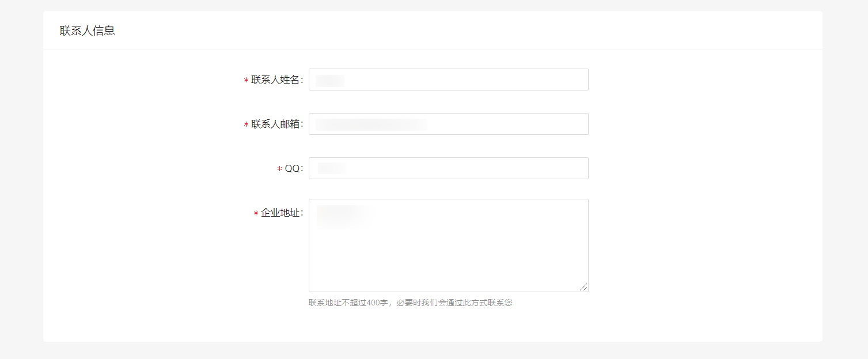Viewport: 868px width, 359px height.
Task: Click the textarea resize handle corner
Action: [583, 287]
